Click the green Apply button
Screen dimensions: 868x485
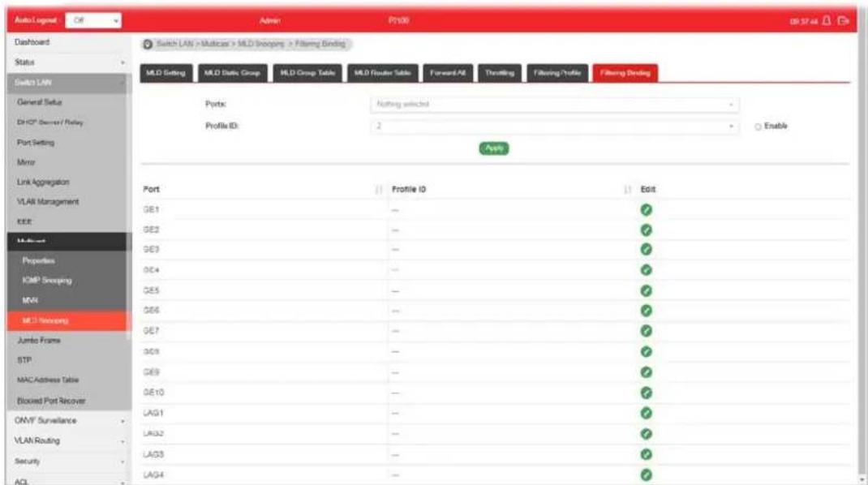pyautogui.click(x=494, y=148)
